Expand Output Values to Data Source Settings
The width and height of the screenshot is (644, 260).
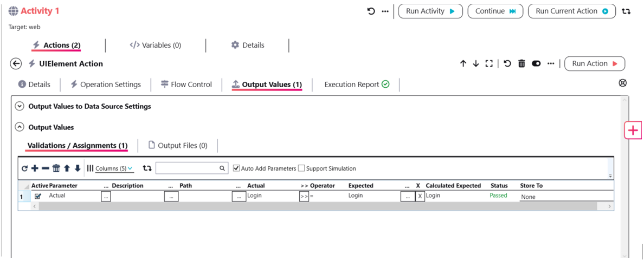point(20,107)
